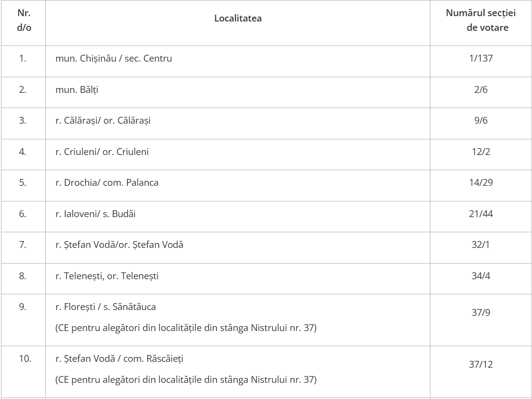Screen dimensions: 532x399
Task: Select the 'mun. Chișinău / sec. Centru' cell
Action: click(x=114, y=58)
